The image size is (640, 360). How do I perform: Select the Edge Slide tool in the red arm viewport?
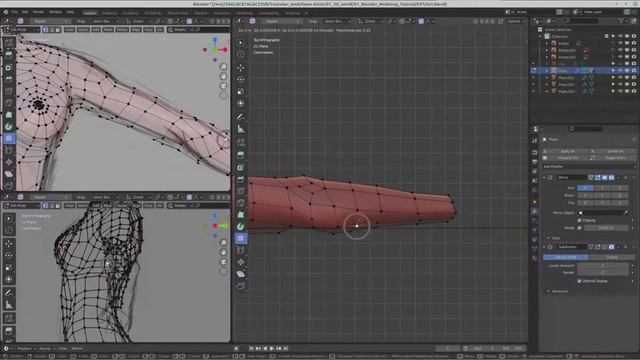pos(241,250)
